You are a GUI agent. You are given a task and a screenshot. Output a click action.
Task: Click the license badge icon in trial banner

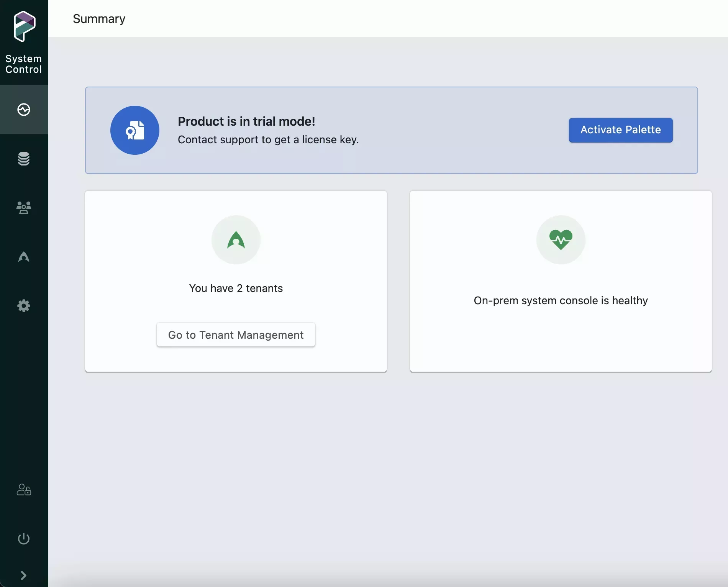coord(135,130)
